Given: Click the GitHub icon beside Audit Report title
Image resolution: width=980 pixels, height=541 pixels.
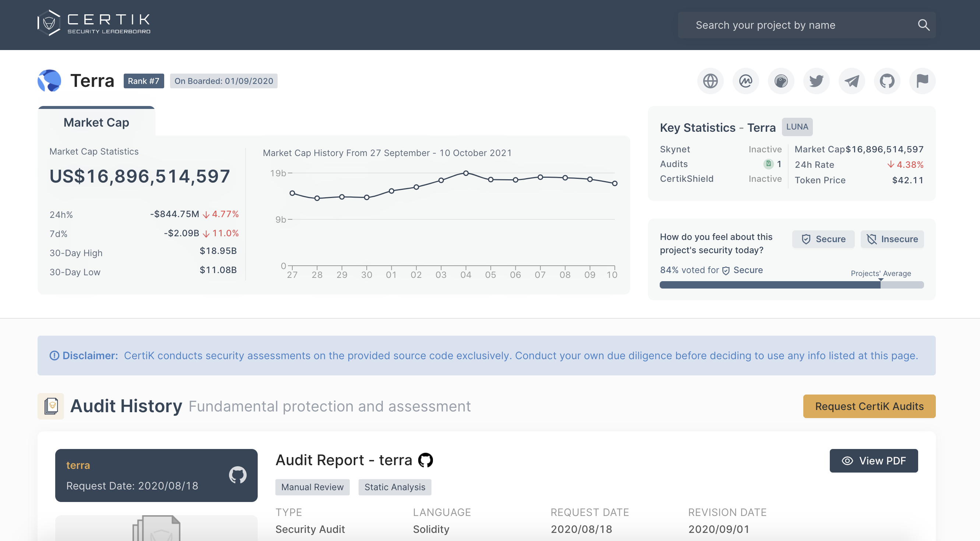Looking at the screenshot, I should [425, 460].
